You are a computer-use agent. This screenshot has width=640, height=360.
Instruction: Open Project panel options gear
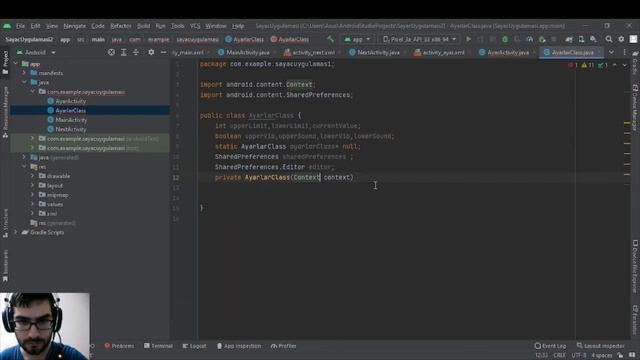click(151, 52)
